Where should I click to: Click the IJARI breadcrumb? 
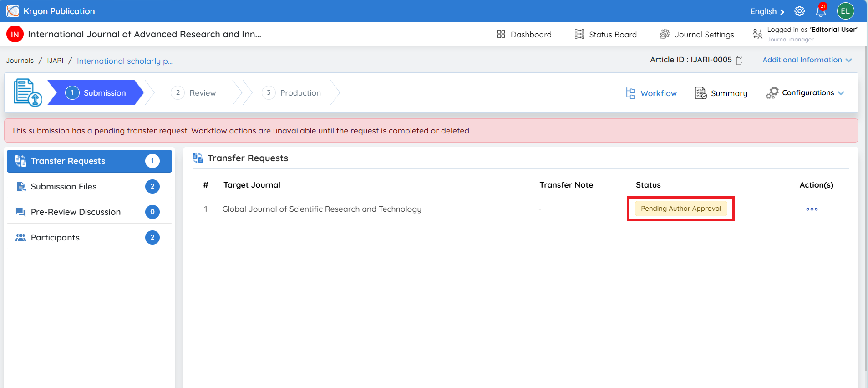coord(55,61)
